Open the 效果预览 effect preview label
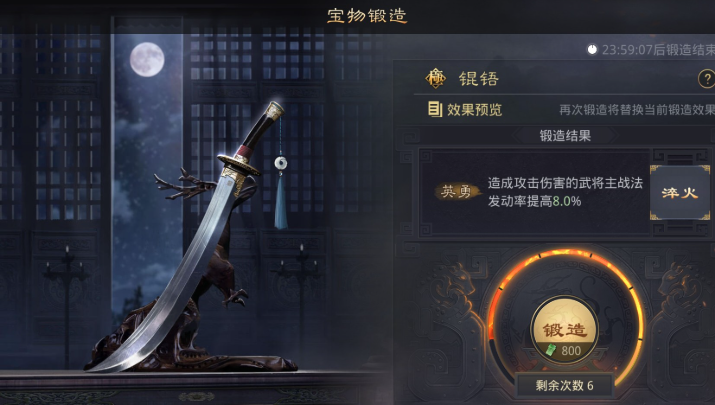This screenshot has height=405, width=715. pos(475,110)
